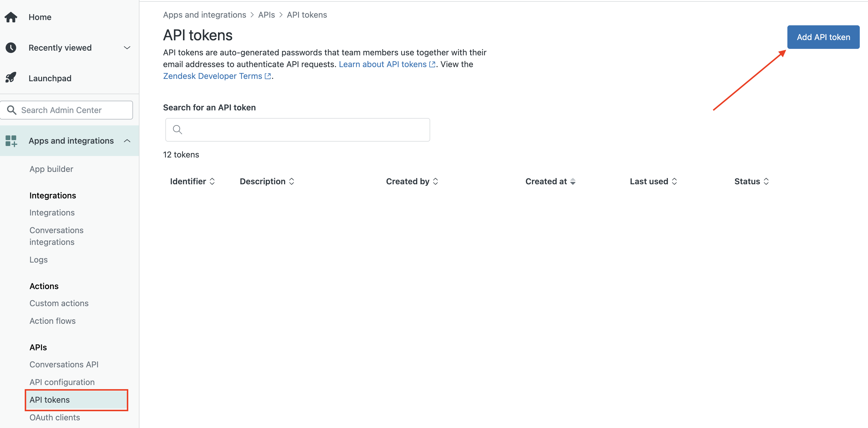The width and height of the screenshot is (868, 428).
Task: Open the Logs page
Action: click(x=39, y=260)
